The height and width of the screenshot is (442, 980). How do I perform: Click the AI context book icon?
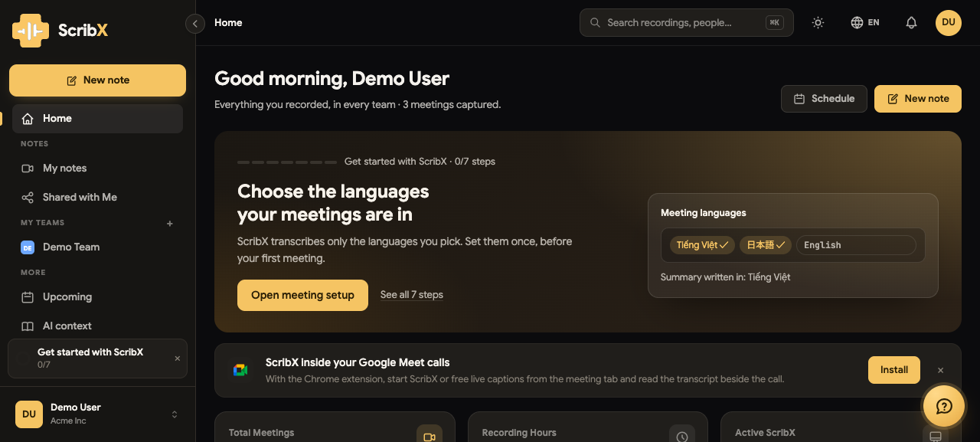click(28, 326)
